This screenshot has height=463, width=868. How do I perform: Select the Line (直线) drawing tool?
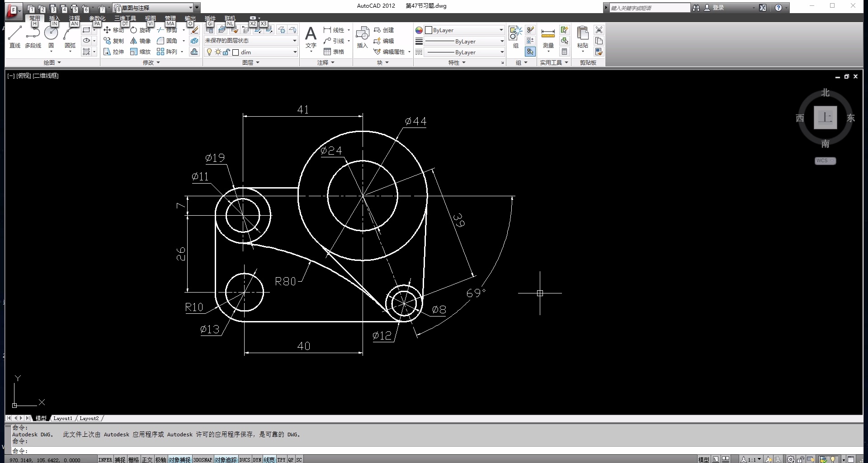(x=15, y=37)
